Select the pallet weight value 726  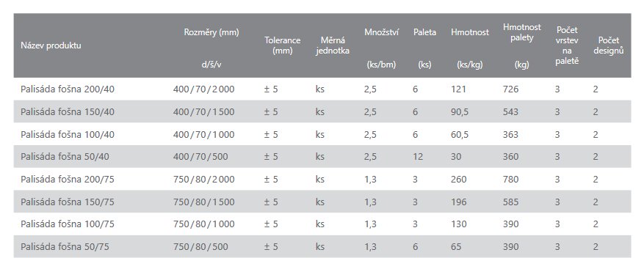(510, 89)
